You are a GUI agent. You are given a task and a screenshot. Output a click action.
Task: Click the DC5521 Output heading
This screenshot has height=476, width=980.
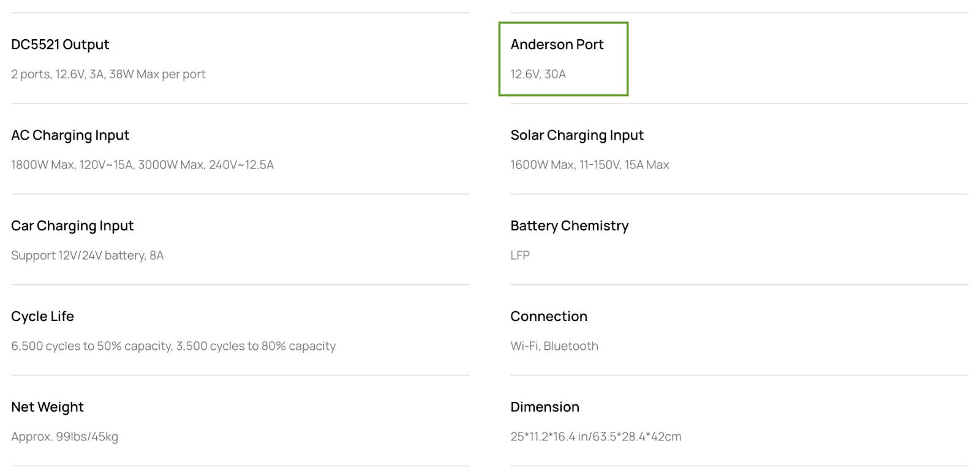(x=60, y=45)
